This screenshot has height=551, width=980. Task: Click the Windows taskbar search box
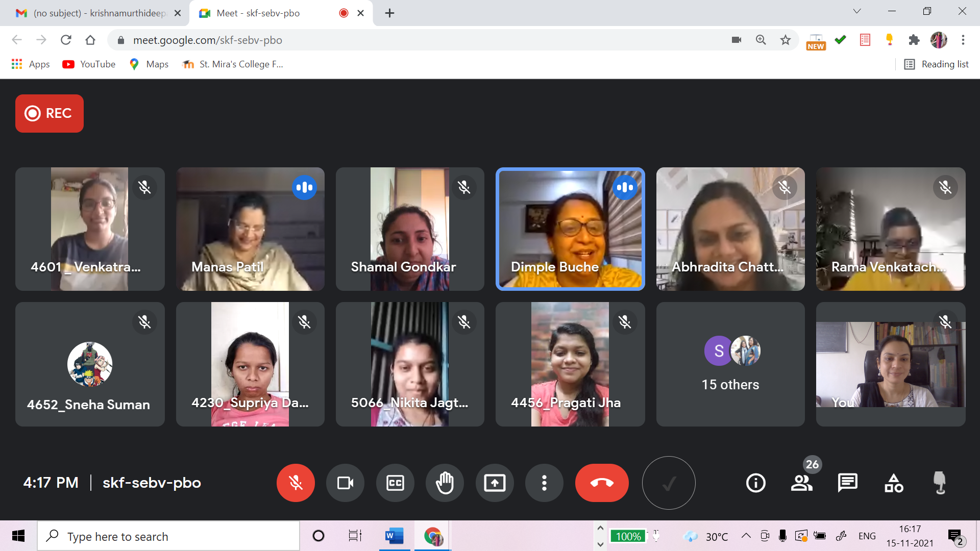(x=168, y=536)
